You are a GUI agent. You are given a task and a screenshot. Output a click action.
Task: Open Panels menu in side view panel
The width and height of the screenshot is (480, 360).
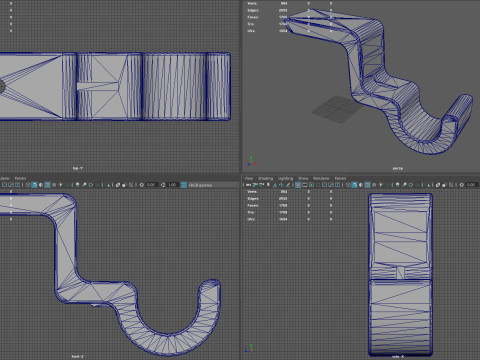[340, 178]
